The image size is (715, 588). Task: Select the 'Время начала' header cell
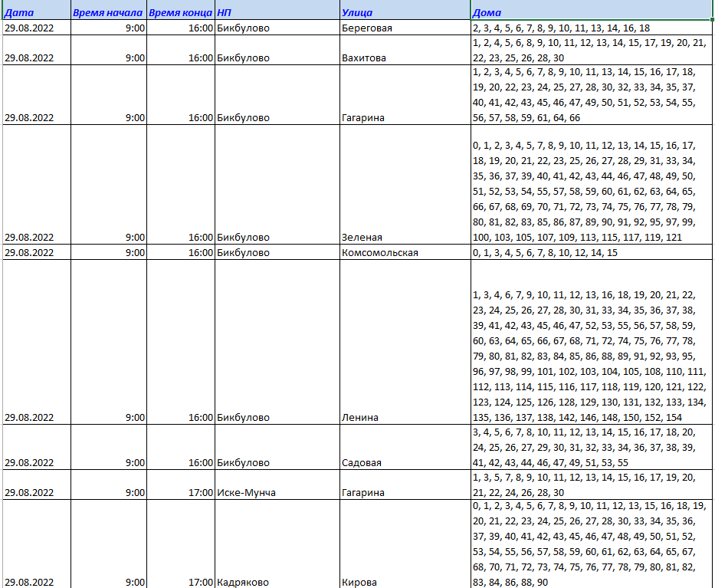pyautogui.click(x=108, y=13)
